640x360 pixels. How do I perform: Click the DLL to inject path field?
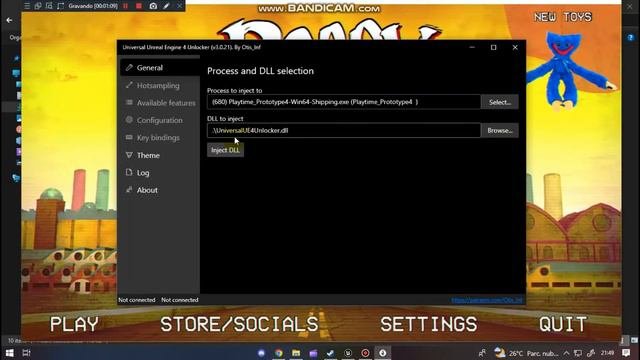pyautogui.click(x=344, y=131)
